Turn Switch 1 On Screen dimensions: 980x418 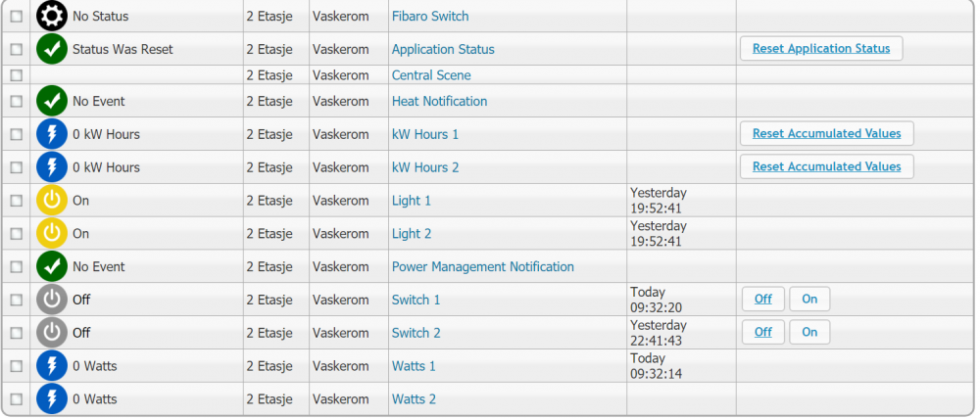pyautogui.click(x=809, y=300)
